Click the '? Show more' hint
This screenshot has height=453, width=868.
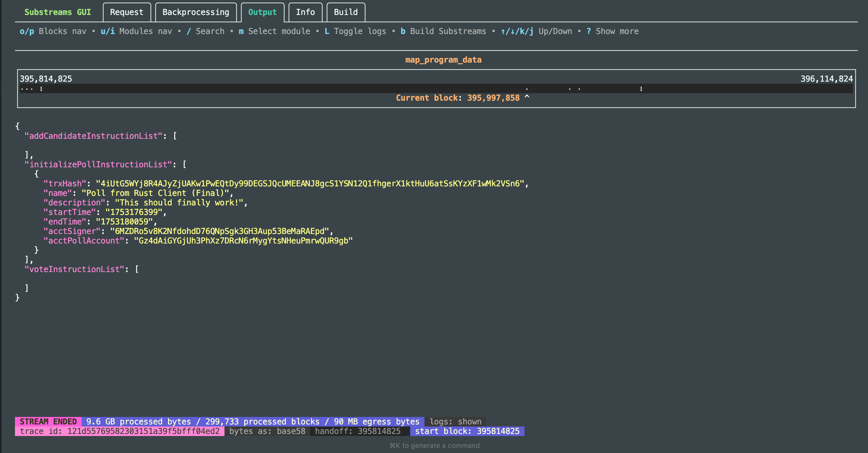point(612,31)
